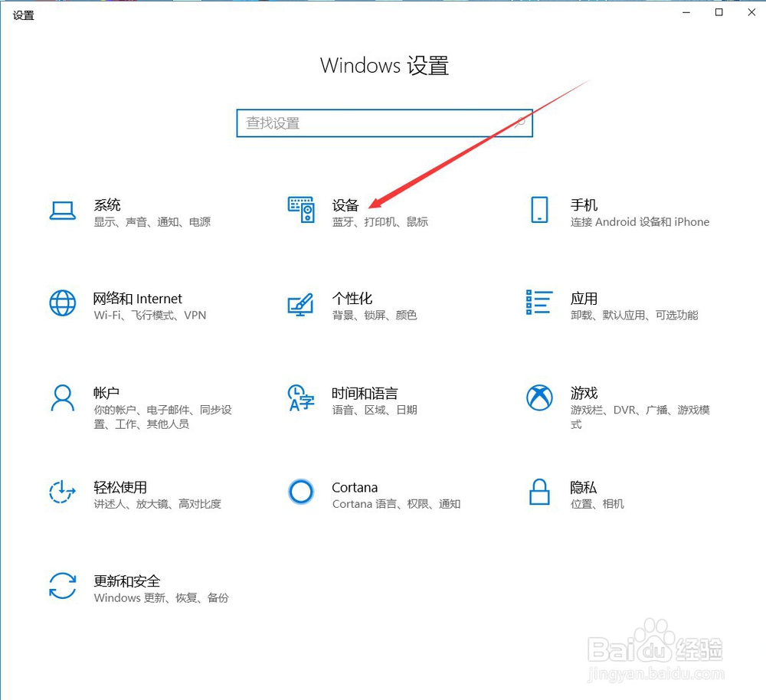Click the 手机 phone icon
This screenshot has height=700, width=766.
[x=539, y=210]
